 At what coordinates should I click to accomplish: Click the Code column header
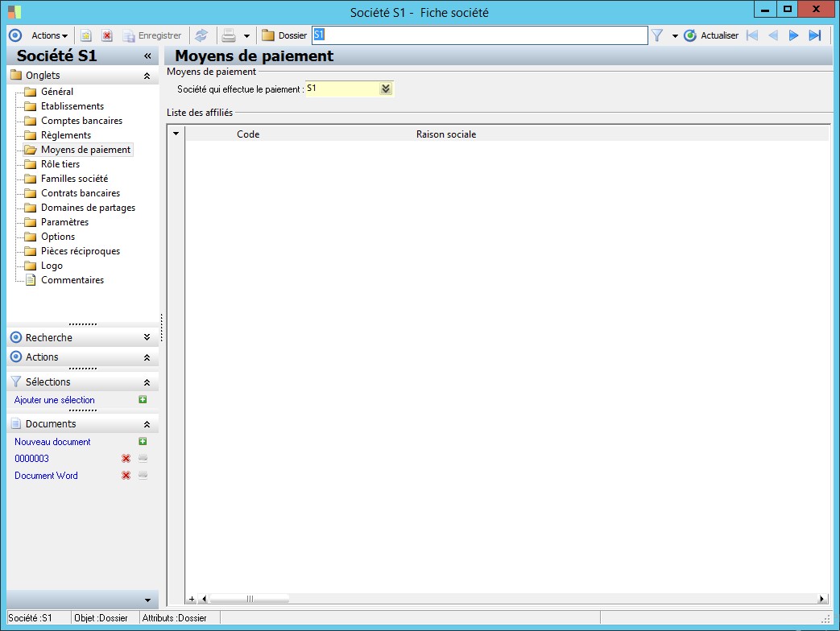tap(248, 134)
